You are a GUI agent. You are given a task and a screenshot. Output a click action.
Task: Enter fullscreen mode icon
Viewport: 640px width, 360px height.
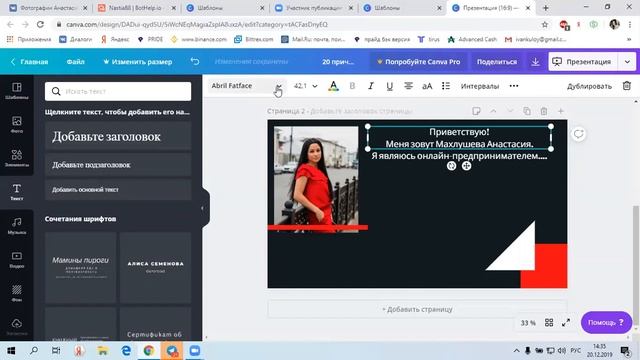(566, 322)
